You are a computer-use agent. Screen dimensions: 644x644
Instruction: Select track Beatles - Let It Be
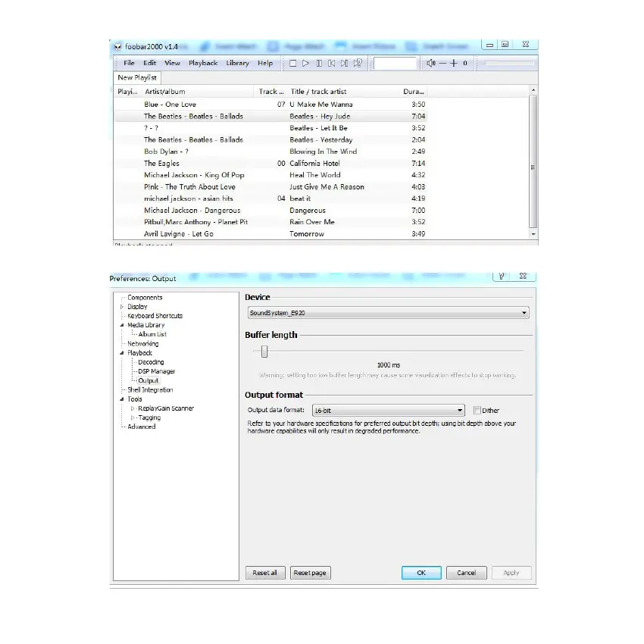point(270,128)
